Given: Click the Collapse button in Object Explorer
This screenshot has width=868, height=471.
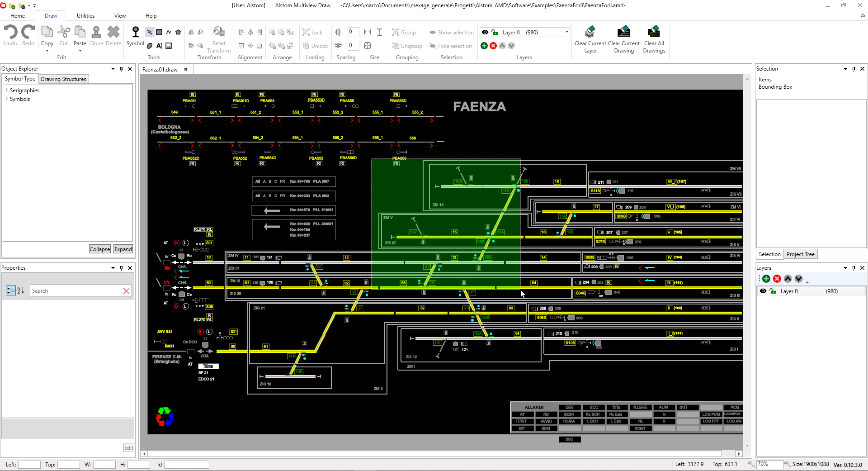Looking at the screenshot, I should coord(100,249).
